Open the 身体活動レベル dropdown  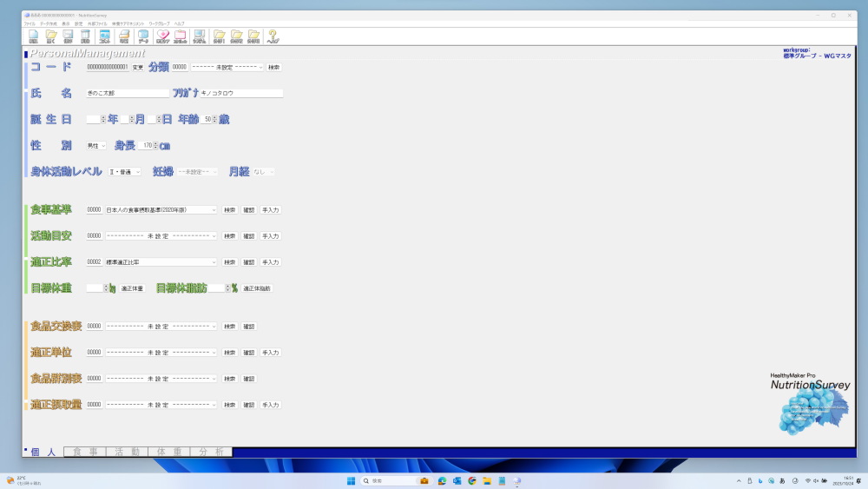[x=124, y=172]
